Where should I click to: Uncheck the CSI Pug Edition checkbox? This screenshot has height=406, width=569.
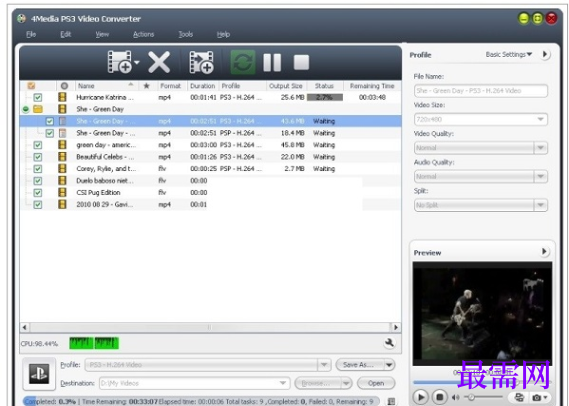[x=38, y=193]
